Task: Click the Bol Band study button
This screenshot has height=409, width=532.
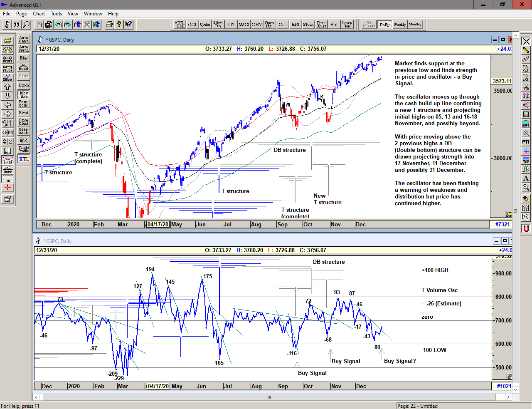Action: click(x=24, y=67)
